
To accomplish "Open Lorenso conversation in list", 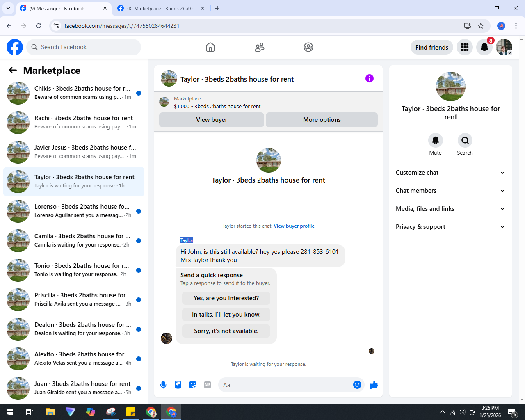I will point(74,211).
